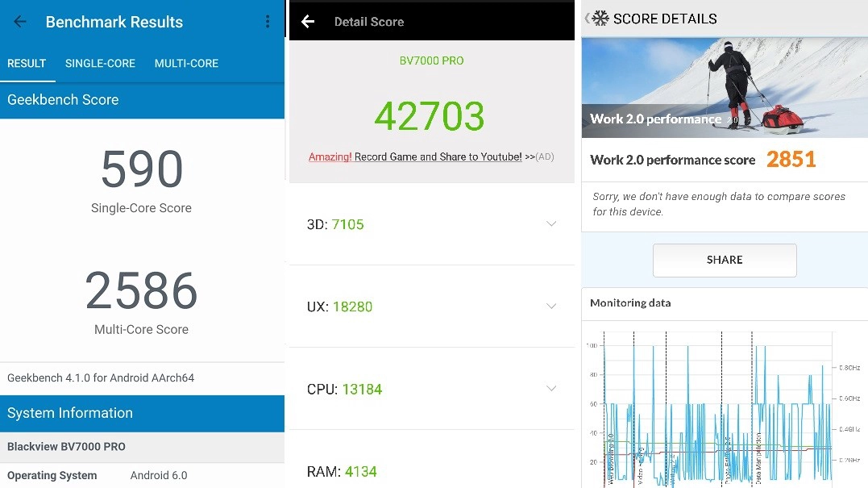This screenshot has width=868, height=488.
Task: Tap the snowflake icon beside SCORE DETAILS
Action: tap(600, 19)
